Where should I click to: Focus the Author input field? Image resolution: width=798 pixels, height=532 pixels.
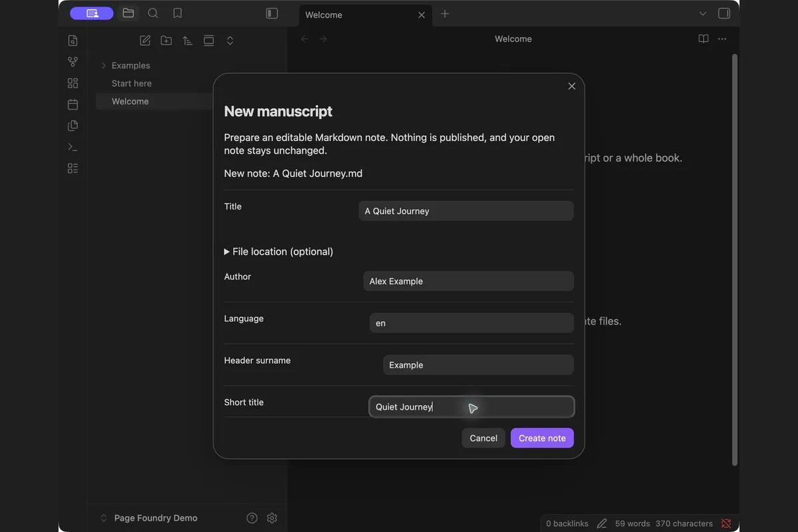pos(468,281)
